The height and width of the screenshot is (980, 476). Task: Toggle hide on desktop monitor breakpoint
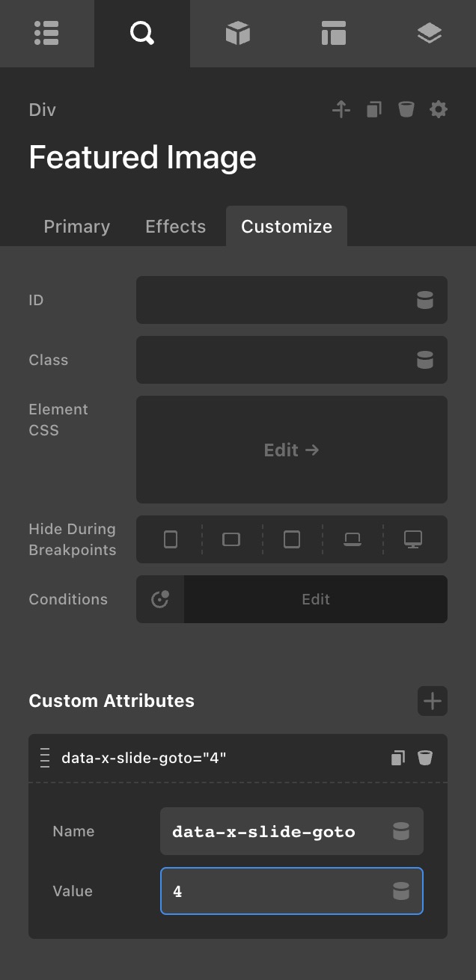click(413, 539)
